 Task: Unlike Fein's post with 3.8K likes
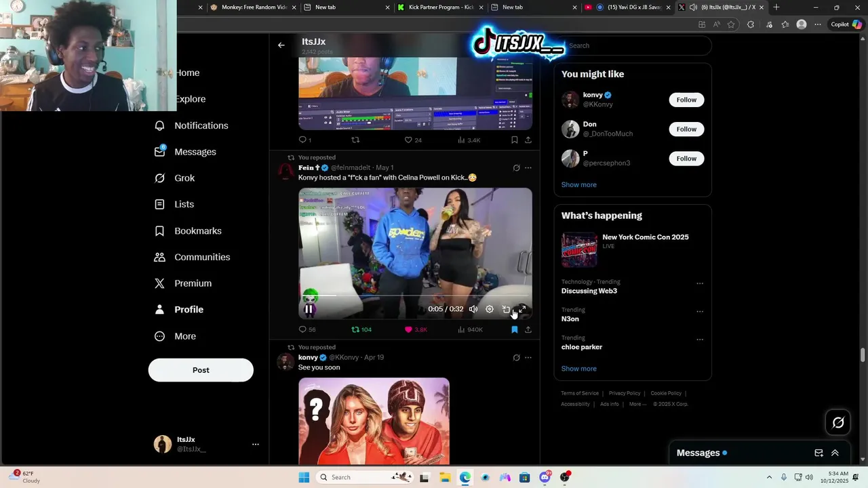click(x=416, y=329)
